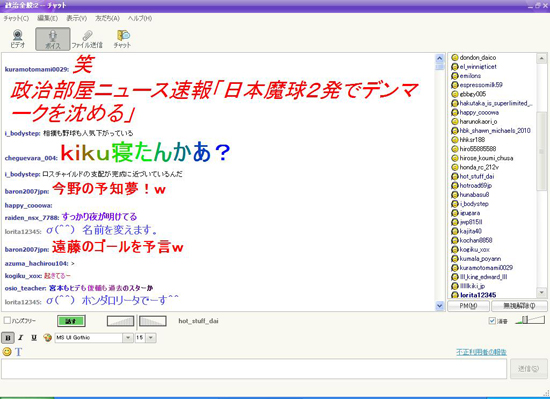550x399 pixels.
Task: Select hirose_koumi_chusa in user list
Action: 486,158
